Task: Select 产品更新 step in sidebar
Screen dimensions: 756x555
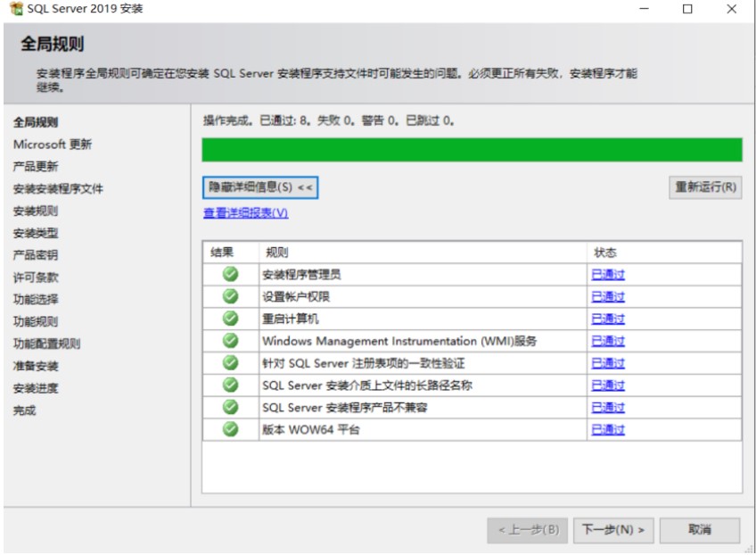Action: [x=36, y=167]
